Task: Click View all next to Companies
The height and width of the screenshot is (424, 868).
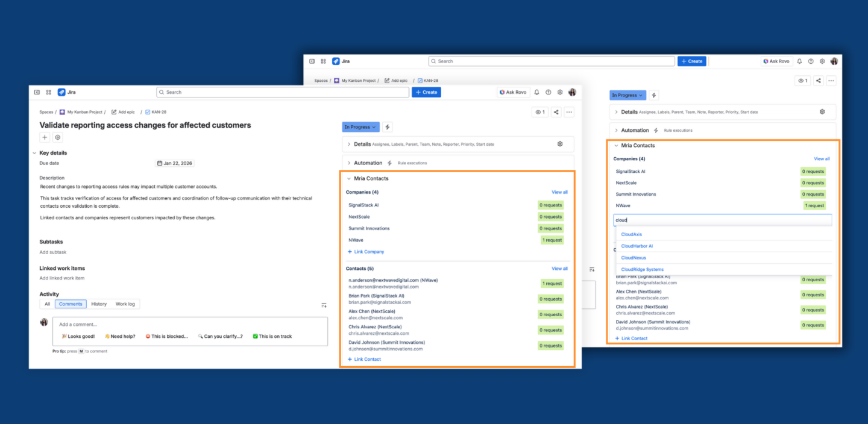Action: 559,192
